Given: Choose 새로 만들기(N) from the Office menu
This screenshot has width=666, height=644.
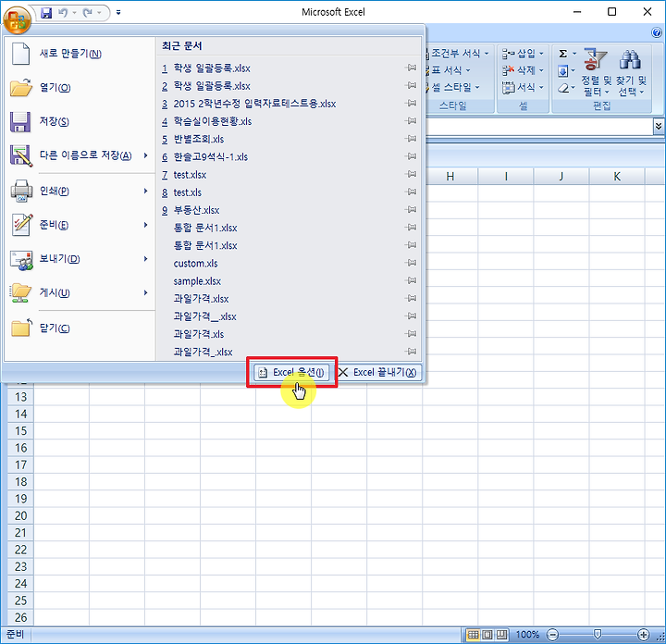Looking at the screenshot, I should tap(80, 54).
